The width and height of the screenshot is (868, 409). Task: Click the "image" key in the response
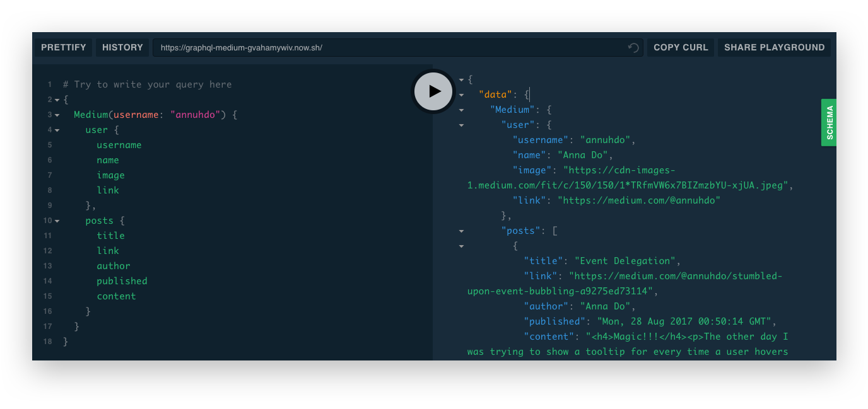tap(532, 170)
